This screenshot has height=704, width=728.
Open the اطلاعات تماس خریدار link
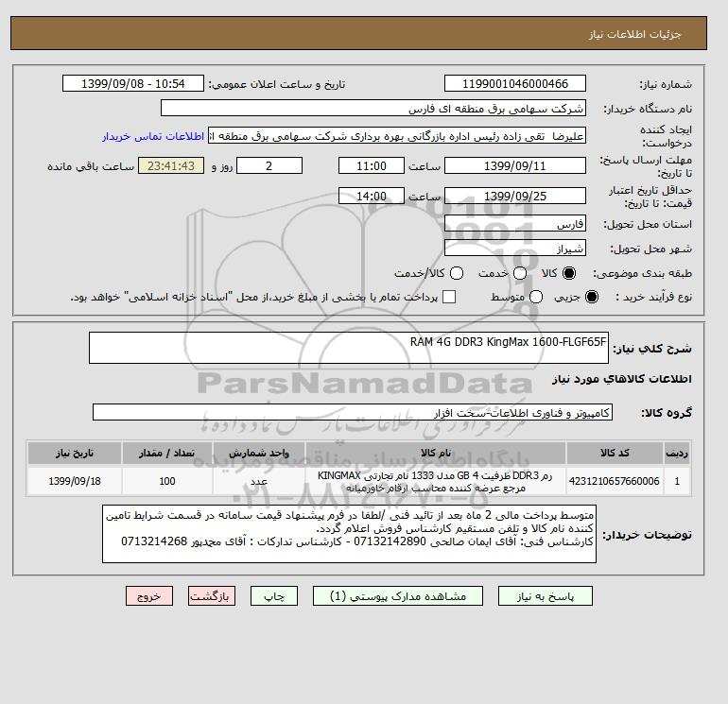pyautogui.click(x=153, y=136)
